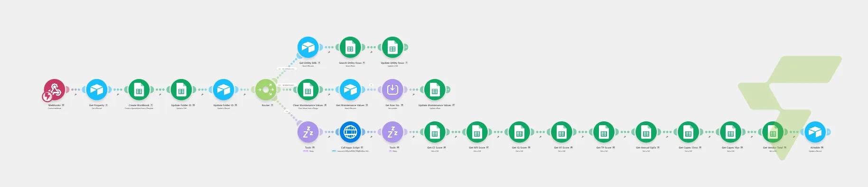The height and width of the screenshot is (187, 868).
Task: Select the Get MR Score module
Action: click(x=477, y=132)
